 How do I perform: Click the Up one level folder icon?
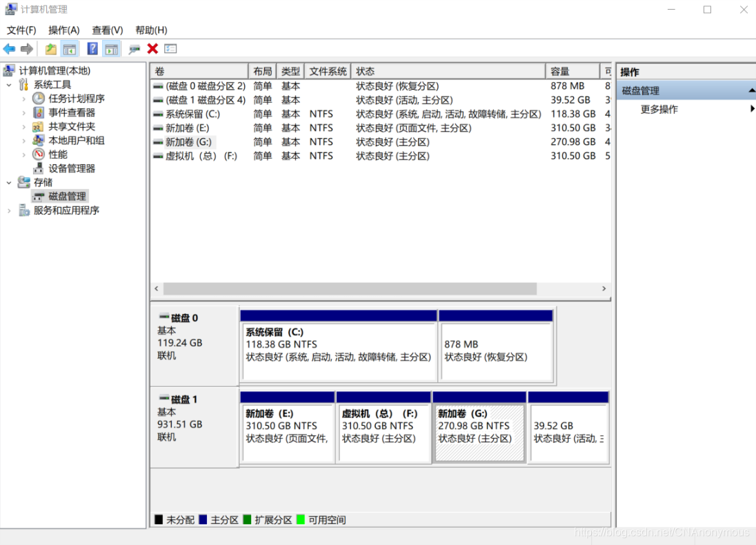tap(50, 49)
